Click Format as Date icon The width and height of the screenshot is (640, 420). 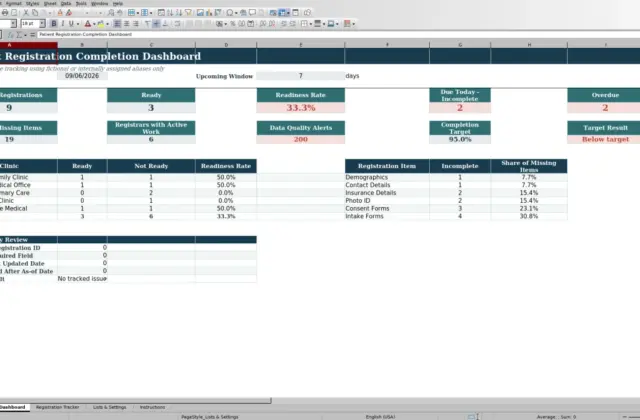tap(251, 24)
